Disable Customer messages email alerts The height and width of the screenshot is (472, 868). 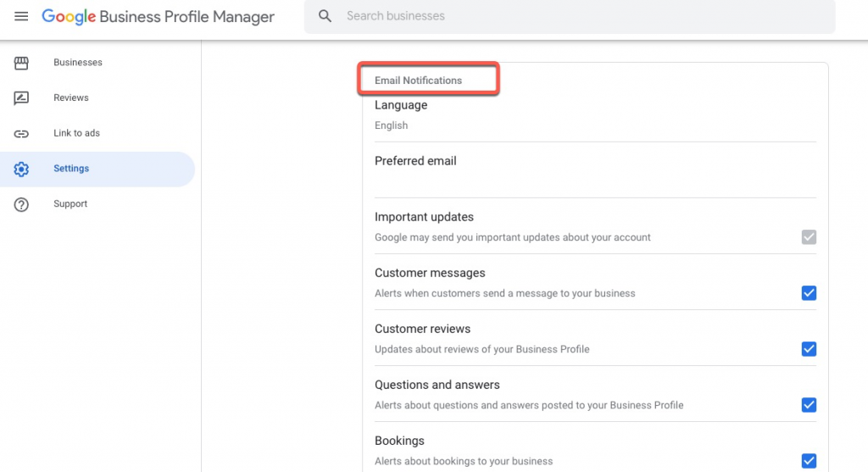[809, 292]
